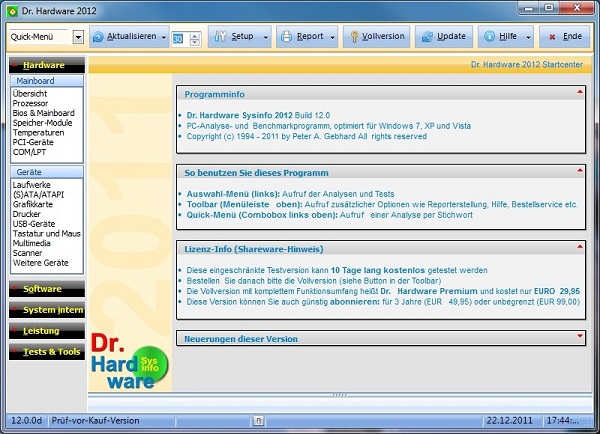
Task: Click the Vollversion button
Action: tap(377, 37)
